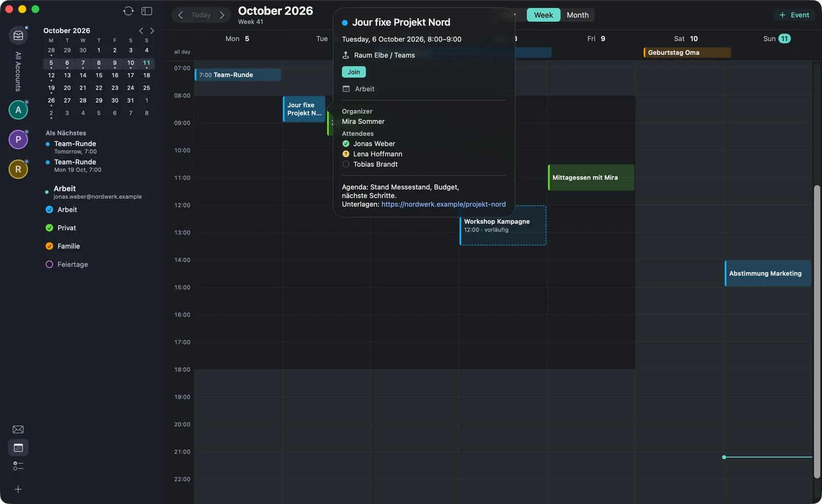This screenshot has height=504, width=822.
Task: Select the account avatar labeled A
Action: coord(18,110)
